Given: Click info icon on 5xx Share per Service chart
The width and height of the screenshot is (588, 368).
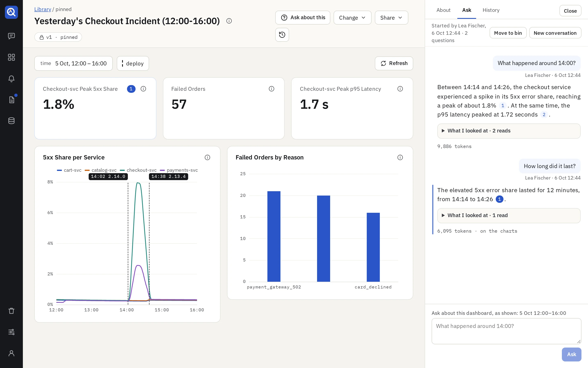Looking at the screenshot, I should [x=207, y=157].
